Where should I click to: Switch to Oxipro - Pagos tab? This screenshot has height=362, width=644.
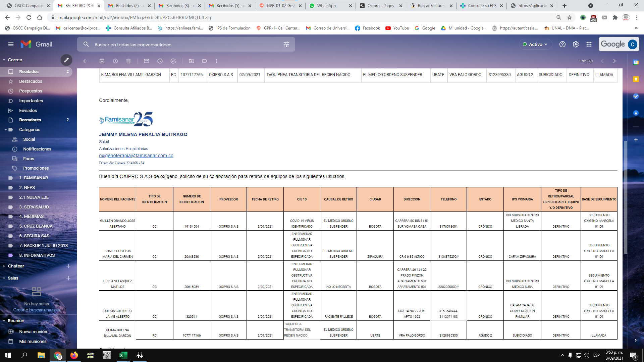coord(381,6)
